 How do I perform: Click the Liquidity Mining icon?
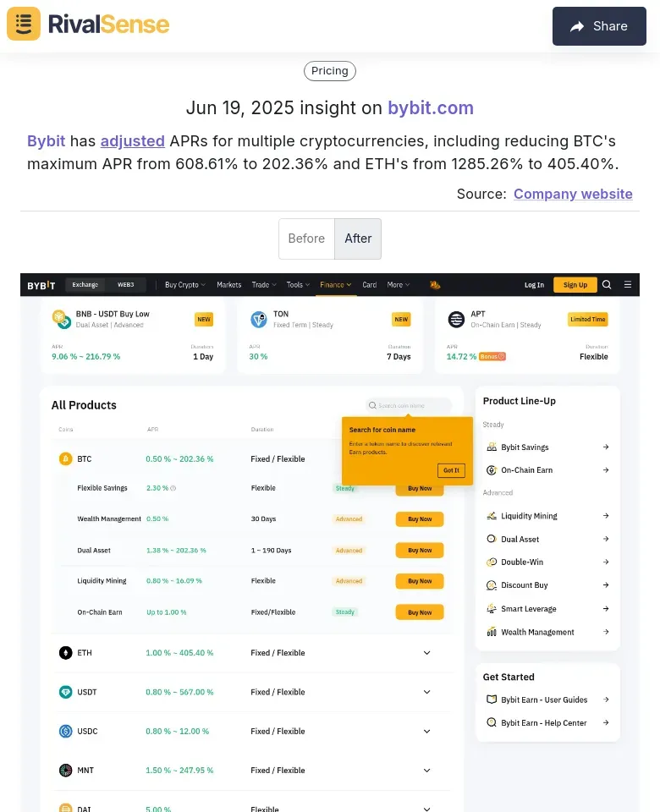pyautogui.click(x=491, y=516)
